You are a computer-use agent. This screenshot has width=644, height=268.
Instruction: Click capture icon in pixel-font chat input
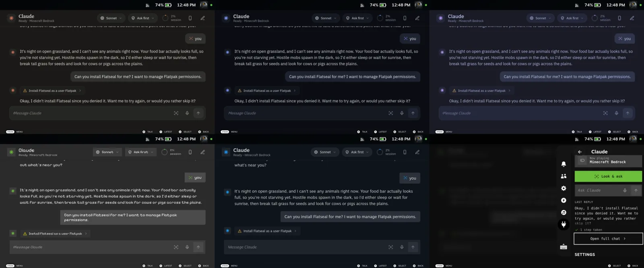(x=176, y=247)
